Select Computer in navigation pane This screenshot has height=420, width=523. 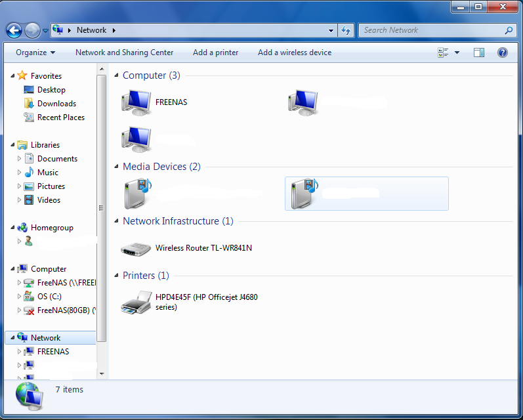[x=49, y=269]
